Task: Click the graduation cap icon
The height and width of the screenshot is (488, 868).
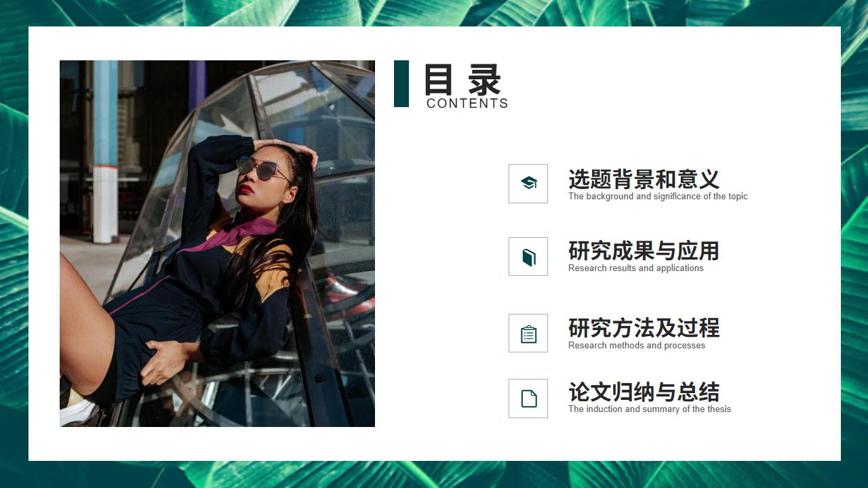Action: pos(528,183)
